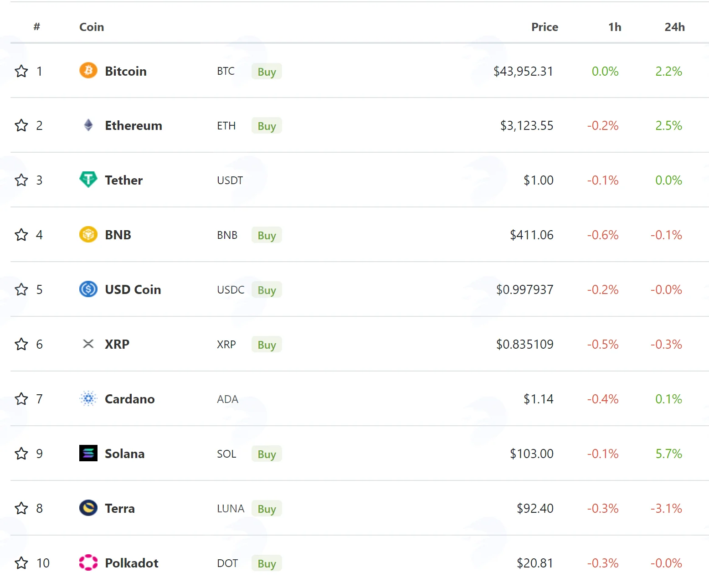Favorite Bitcoin with its star toggle
The height and width of the screenshot is (588, 709).
pos(21,71)
